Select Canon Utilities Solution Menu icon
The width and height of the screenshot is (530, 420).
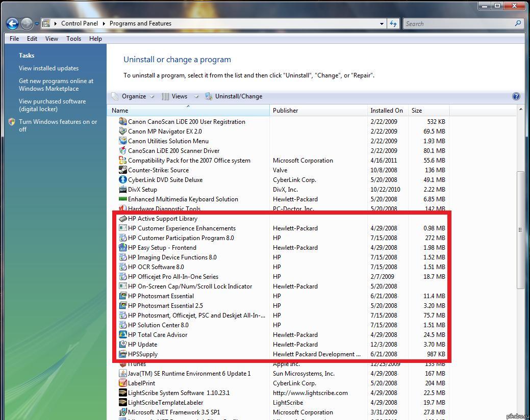pyautogui.click(x=123, y=141)
